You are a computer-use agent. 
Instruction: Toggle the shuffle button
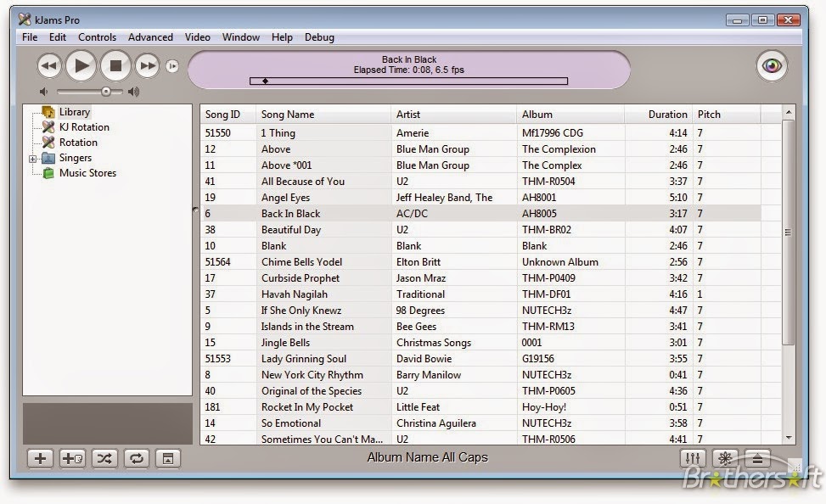click(x=104, y=458)
